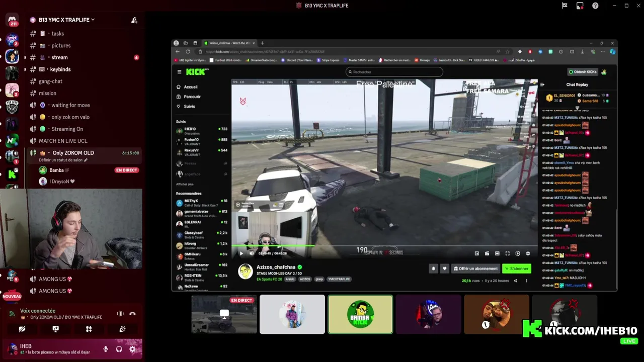Open the video more options menu
The height and width of the screenshot is (362, 644).
coord(527,281)
